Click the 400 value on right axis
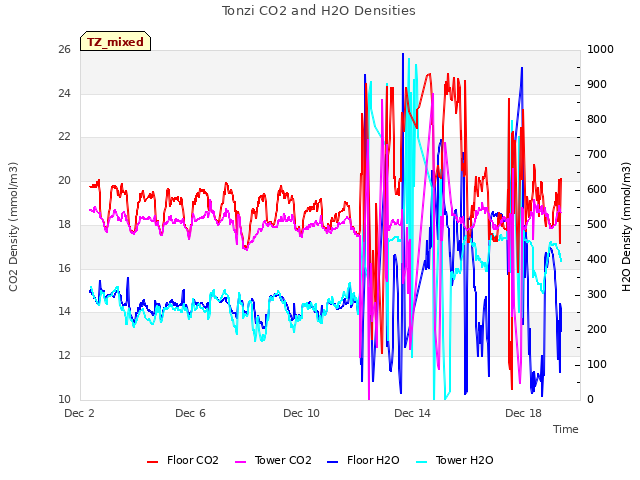 click(597, 260)
